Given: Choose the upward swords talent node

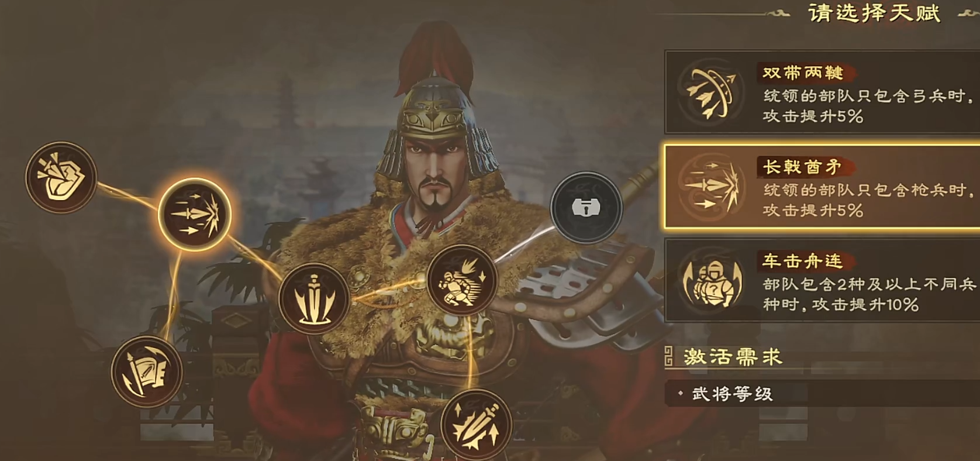Looking at the screenshot, I should pyautogui.click(x=476, y=425).
